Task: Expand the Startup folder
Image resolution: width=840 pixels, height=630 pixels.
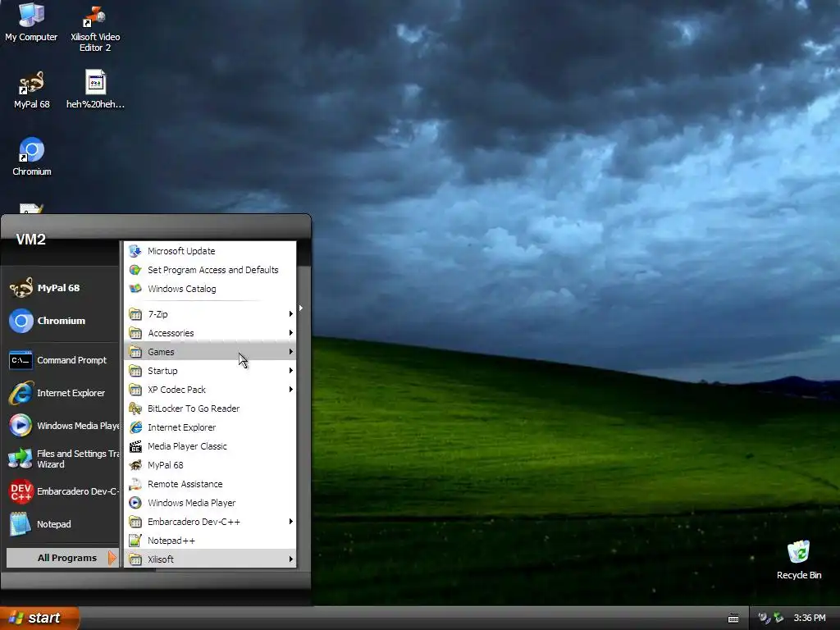Action: (210, 371)
